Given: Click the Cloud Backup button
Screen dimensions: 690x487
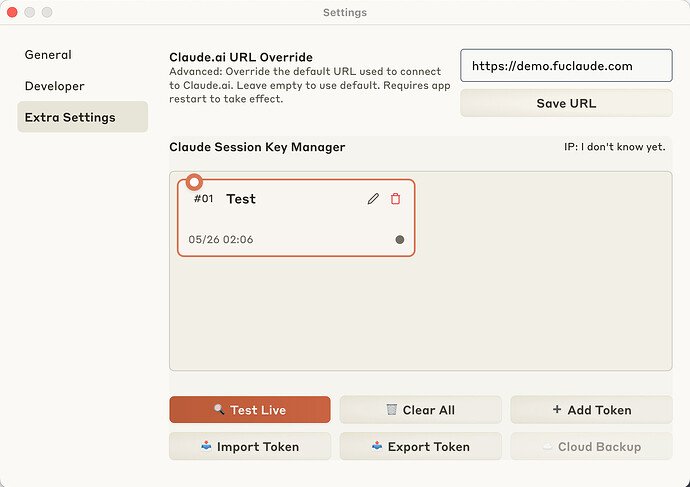Looking at the screenshot, I should click(591, 447).
